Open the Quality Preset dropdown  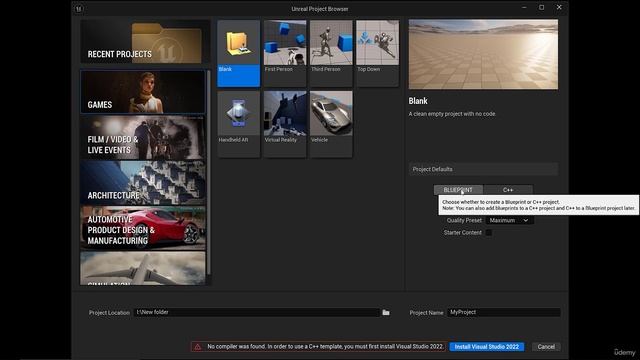tap(509, 220)
